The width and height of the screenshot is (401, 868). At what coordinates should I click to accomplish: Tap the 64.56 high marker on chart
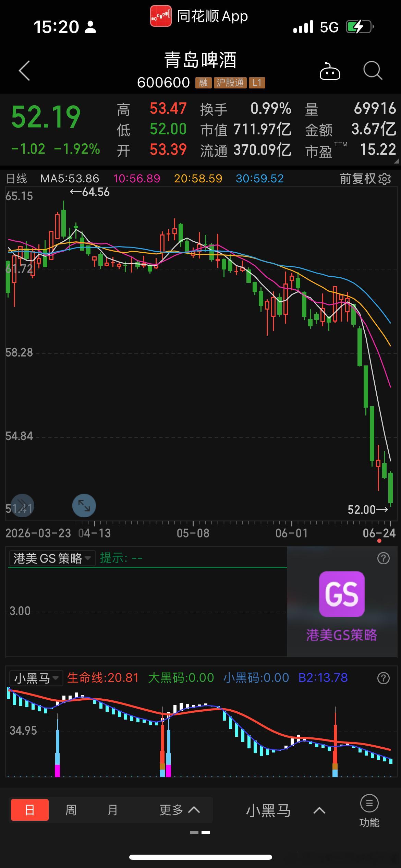click(90, 192)
